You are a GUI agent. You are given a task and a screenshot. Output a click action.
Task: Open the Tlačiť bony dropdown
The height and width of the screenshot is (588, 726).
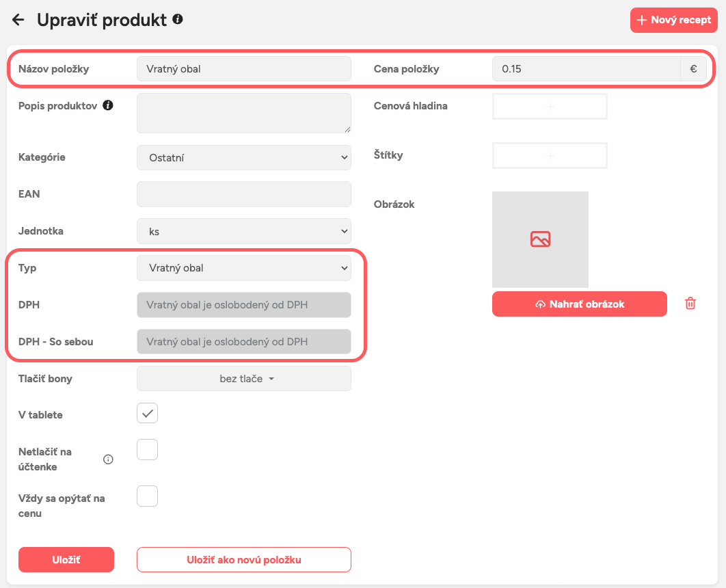click(x=244, y=379)
